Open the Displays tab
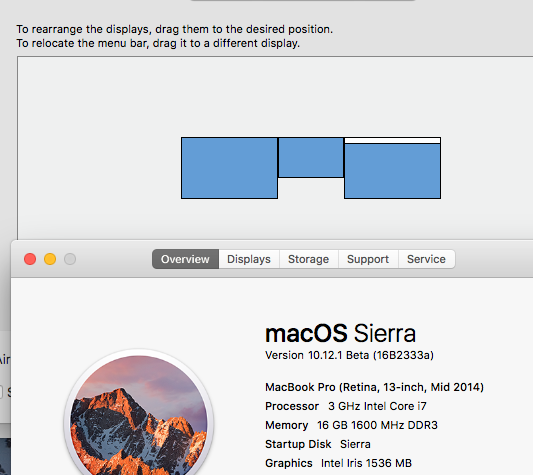This screenshot has height=475, width=533. [x=249, y=259]
